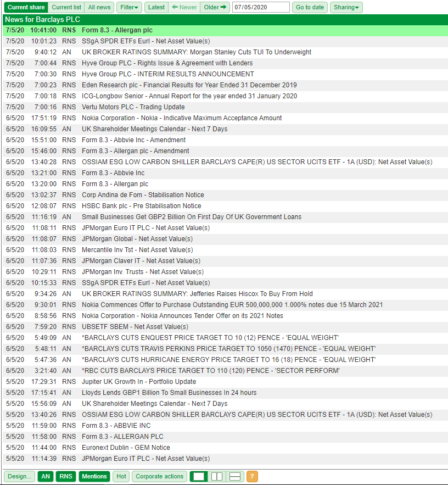This screenshot has width=448, height=485.
Task: Open Form 8.3 - Abbvie Inc - Amendment
Action: (225, 140)
